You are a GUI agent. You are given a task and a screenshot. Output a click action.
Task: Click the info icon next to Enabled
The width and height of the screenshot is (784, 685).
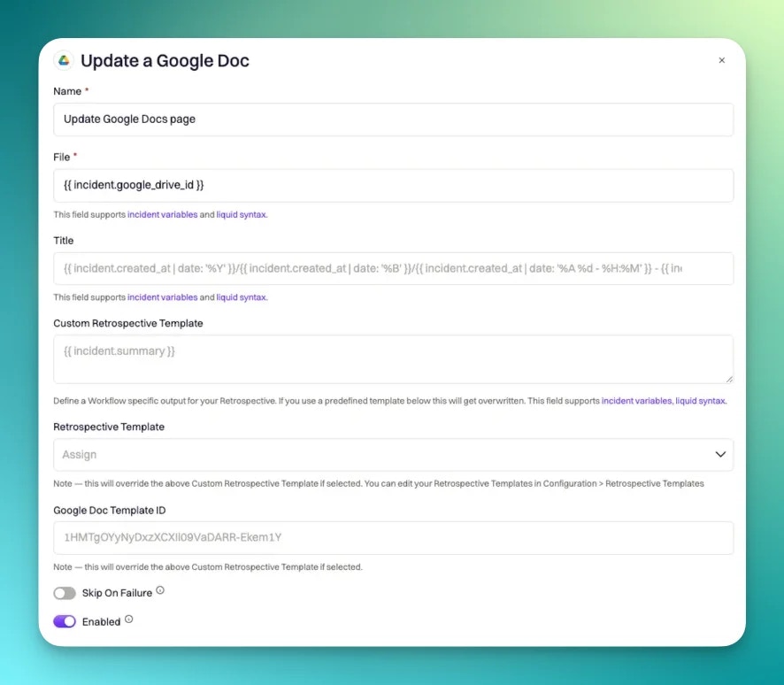click(x=129, y=620)
